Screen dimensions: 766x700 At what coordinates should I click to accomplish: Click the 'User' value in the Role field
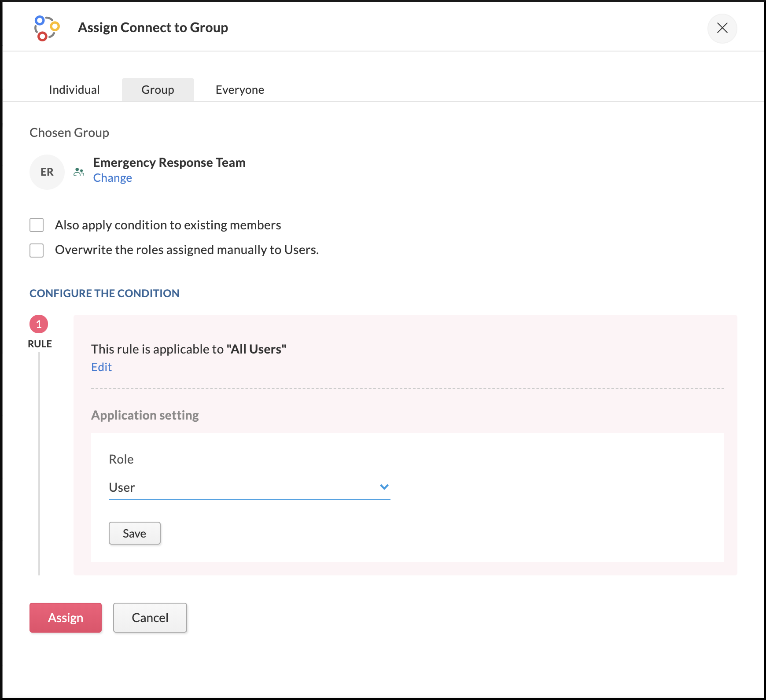(122, 487)
